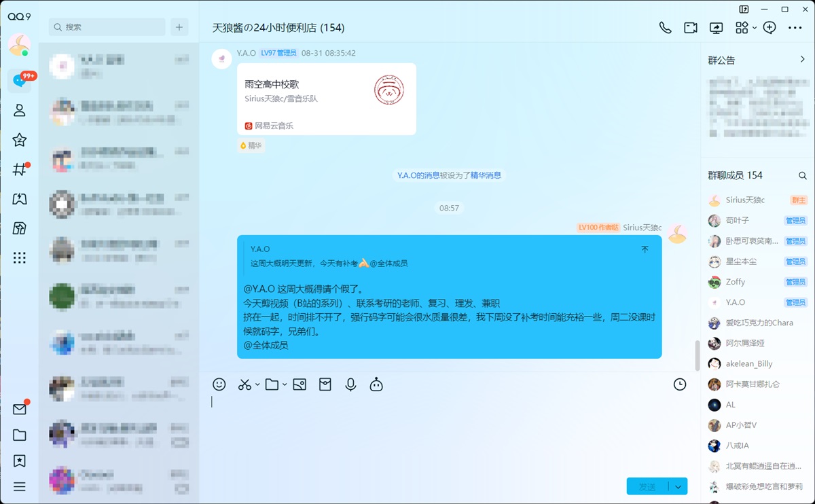Open the contacts icon in left sidebar
This screenshot has width=815, height=504.
20,111
